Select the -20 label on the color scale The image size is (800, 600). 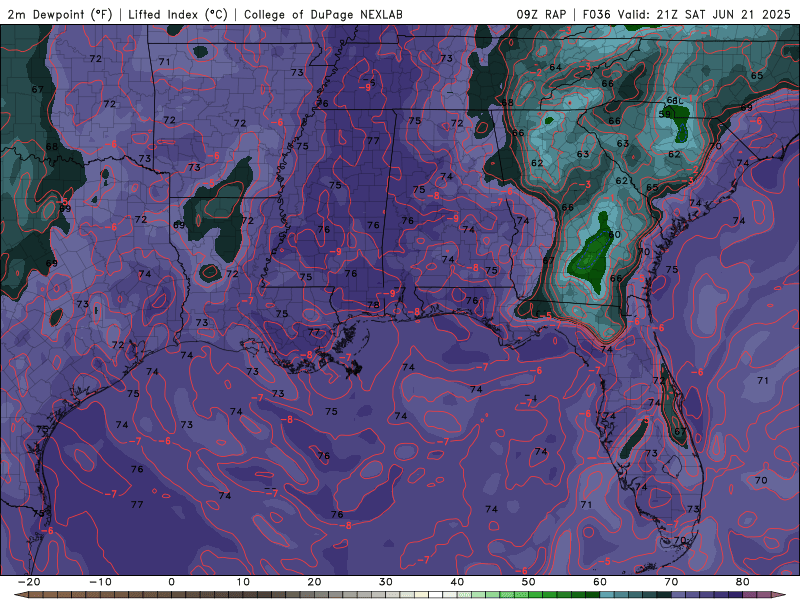28,582
